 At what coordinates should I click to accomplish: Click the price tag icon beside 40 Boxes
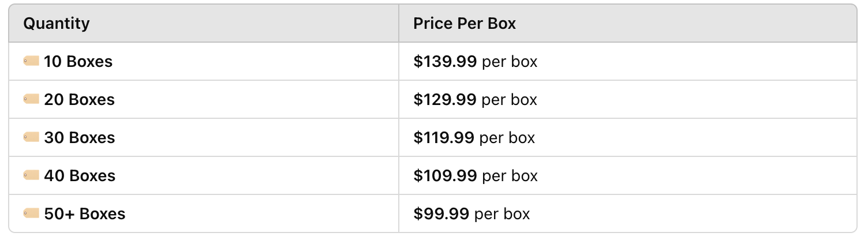tap(31, 175)
